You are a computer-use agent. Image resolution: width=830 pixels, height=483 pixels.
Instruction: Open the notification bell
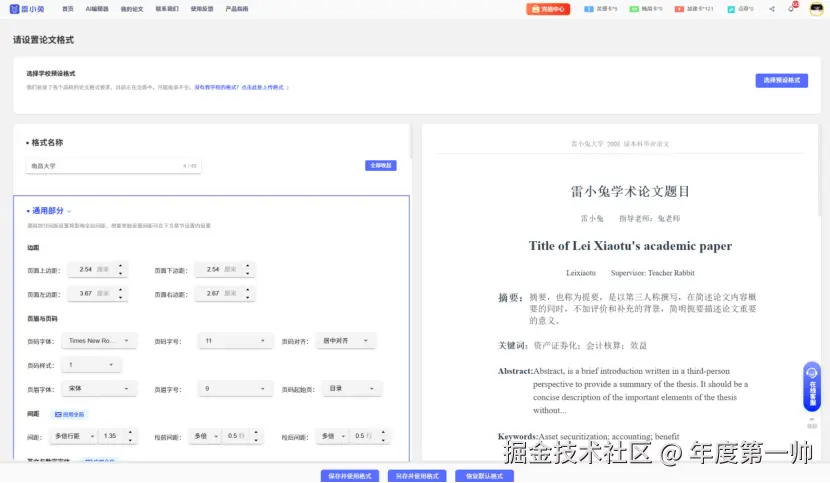(791, 8)
